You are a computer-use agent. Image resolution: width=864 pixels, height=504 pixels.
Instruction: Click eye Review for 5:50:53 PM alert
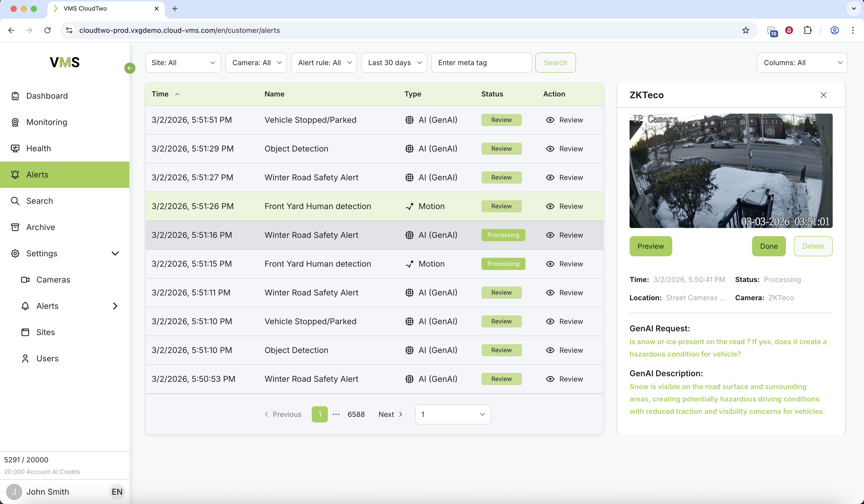tap(564, 379)
